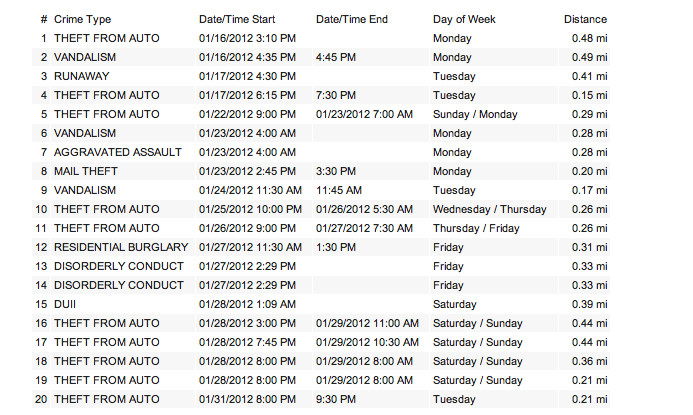Click the MAIL THEFT crime entry
The height and width of the screenshot is (415, 693).
click(x=86, y=171)
